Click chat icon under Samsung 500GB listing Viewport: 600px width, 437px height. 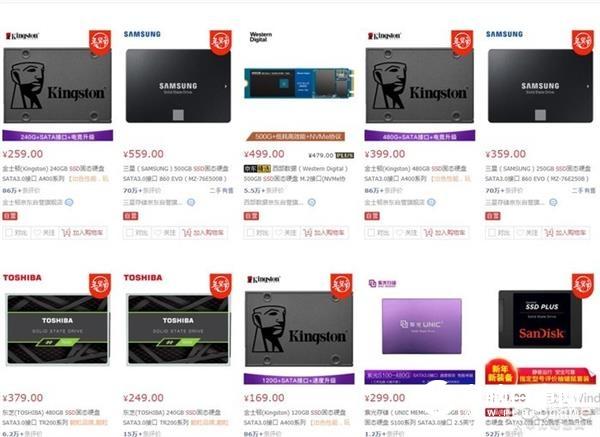[x=191, y=202]
